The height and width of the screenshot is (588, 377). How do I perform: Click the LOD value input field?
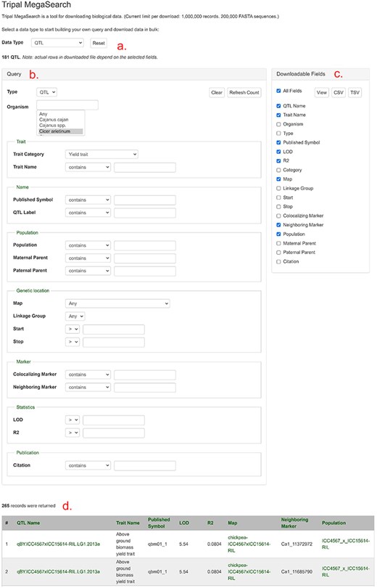coord(114,420)
